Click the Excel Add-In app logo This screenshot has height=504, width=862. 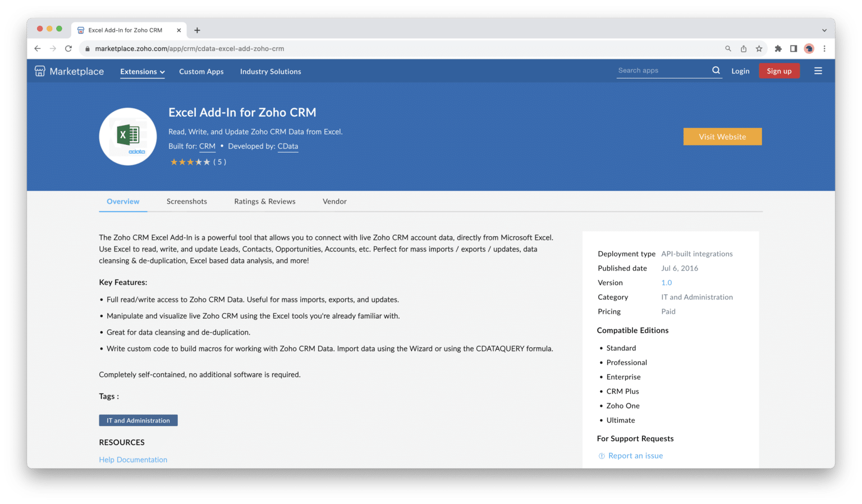point(128,136)
